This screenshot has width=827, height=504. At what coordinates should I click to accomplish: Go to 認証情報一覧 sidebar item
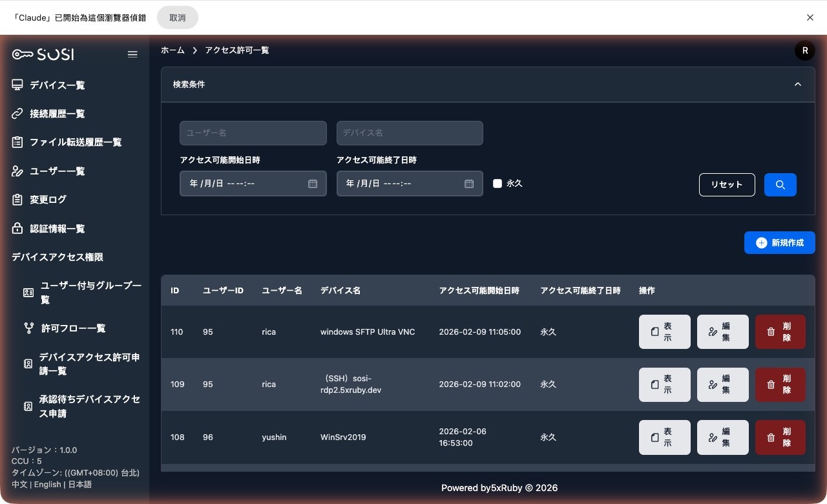coord(57,229)
